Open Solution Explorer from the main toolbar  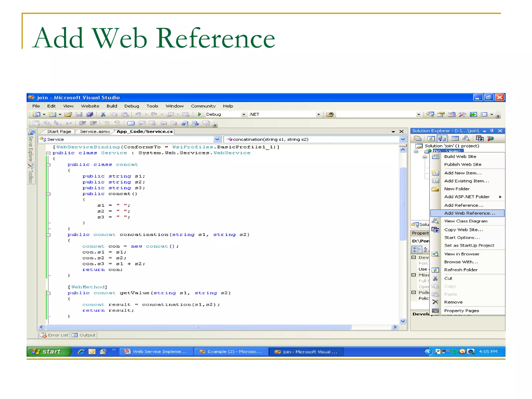tap(430, 114)
